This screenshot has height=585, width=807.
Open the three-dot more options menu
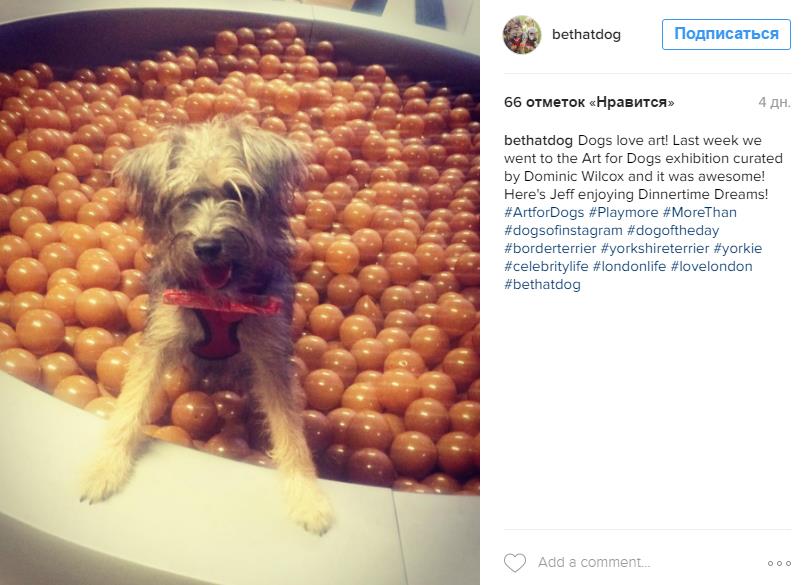point(779,563)
